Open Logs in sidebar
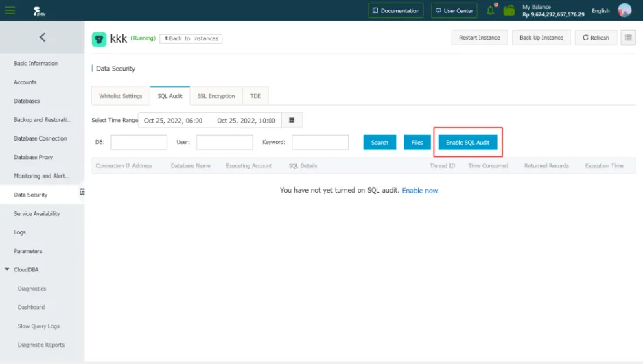643x364 pixels. 20,232
